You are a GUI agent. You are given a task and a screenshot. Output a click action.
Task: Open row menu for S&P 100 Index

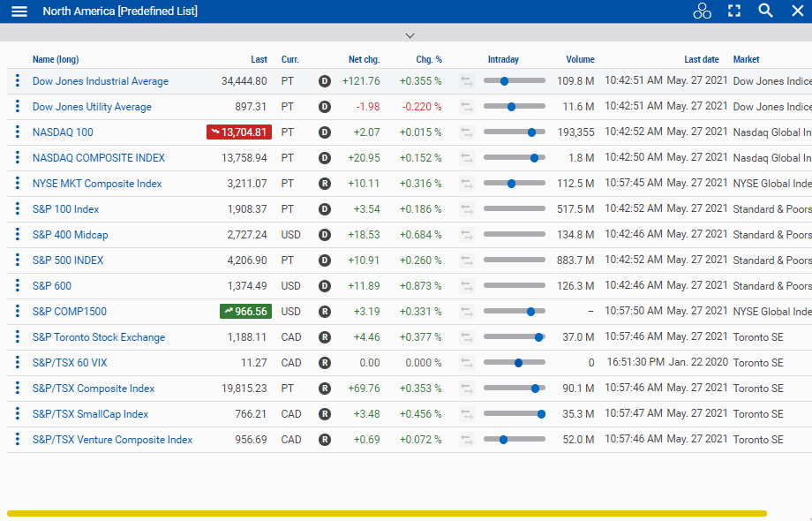[18, 208]
